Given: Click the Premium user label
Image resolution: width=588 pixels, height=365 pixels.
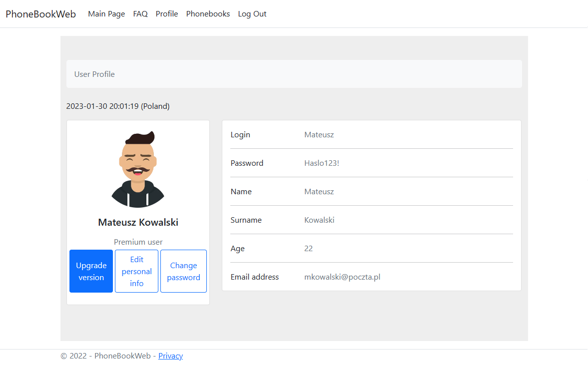Looking at the screenshot, I should pos(138,242).
